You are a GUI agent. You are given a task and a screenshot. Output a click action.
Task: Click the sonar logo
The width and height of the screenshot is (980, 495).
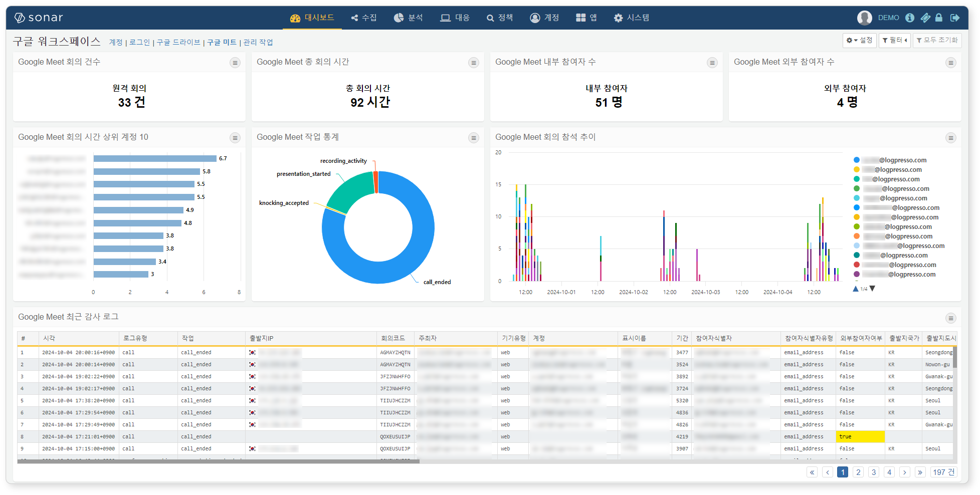tap(39, 18)
